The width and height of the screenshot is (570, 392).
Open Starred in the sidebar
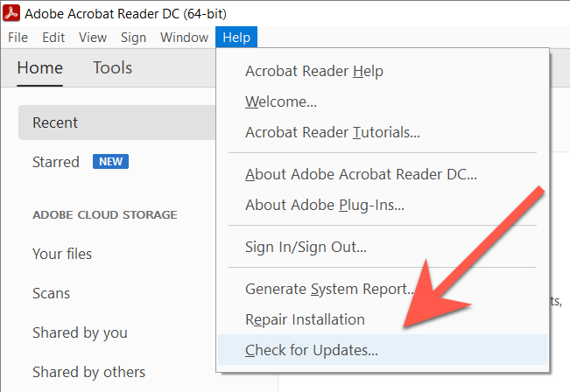coord(56,162)
